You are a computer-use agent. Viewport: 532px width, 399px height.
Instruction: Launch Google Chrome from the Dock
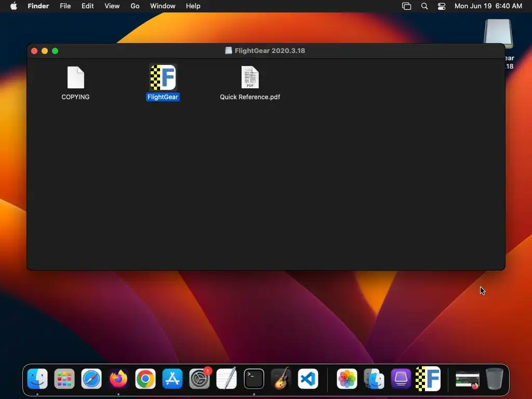point(145,379)
